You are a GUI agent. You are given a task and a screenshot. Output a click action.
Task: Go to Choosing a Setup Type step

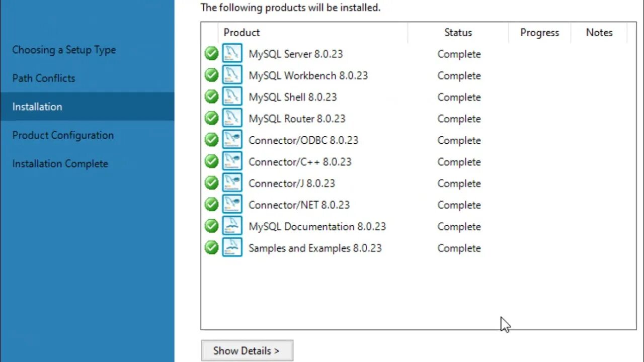pyautogui.click(x=64, y=50)
